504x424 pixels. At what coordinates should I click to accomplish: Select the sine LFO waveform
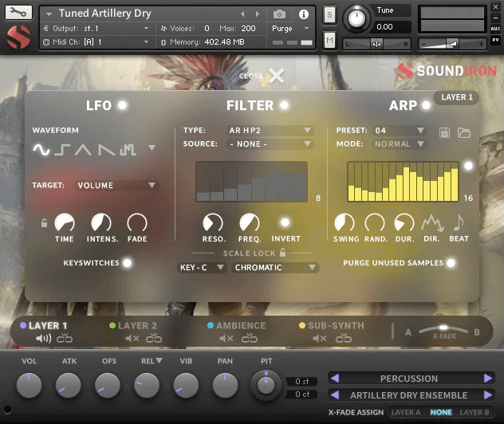point(41,150)
